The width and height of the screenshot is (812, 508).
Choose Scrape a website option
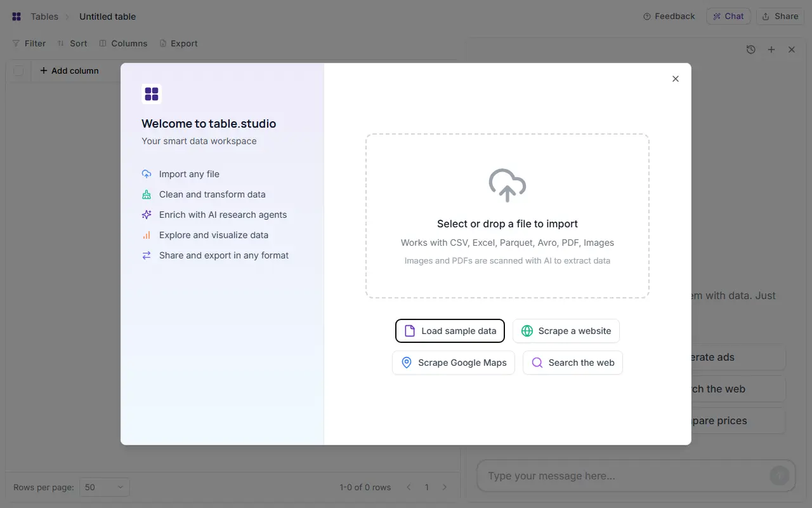tap(566, 331)
